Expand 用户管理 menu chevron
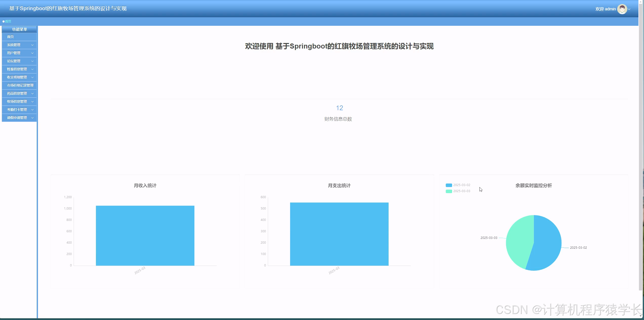This screenshot has width=644, height=320. [x=32, y=53]
